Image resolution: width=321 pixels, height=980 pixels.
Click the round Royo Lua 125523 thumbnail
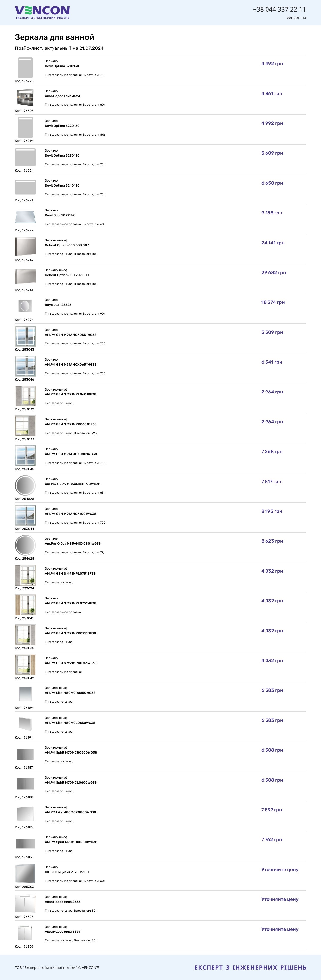[25, 306]
